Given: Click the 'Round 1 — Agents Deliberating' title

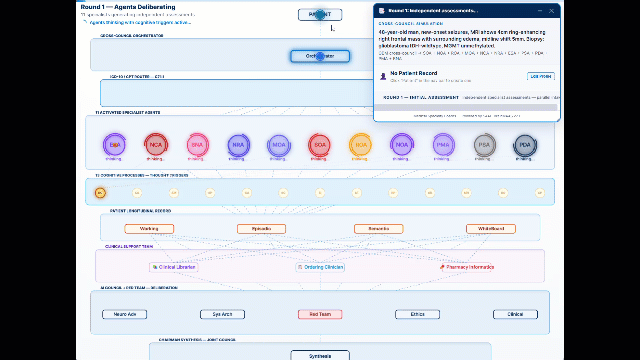Looking at the screenshot, I should tap(128, 7).
